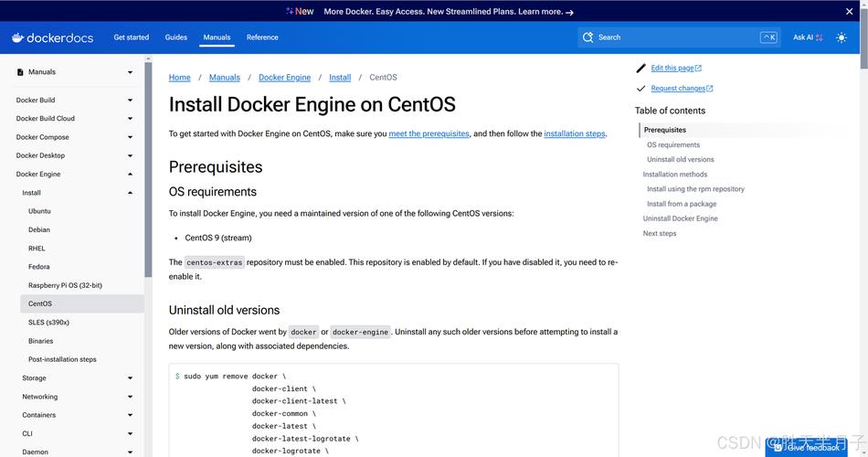Expand the Docker Build section

(130, 101)
